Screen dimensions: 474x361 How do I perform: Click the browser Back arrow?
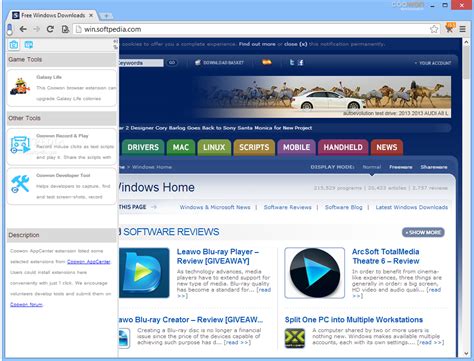click(23, 29)
